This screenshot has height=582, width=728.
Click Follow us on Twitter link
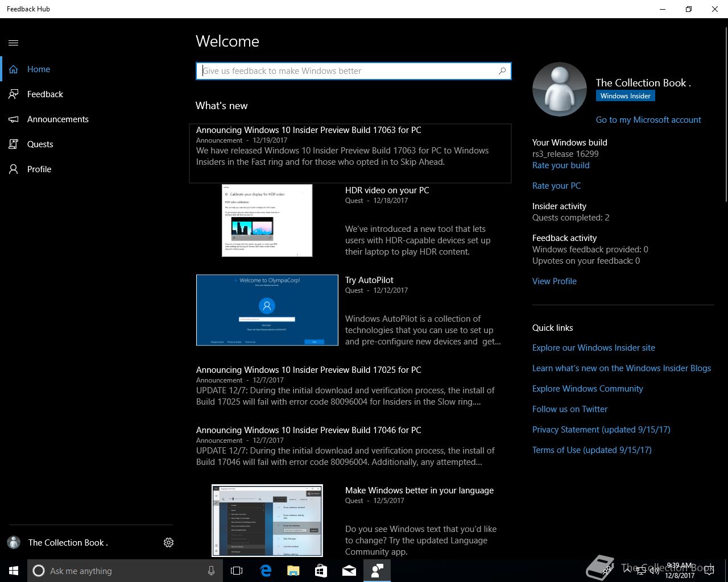tap(570, 409)
